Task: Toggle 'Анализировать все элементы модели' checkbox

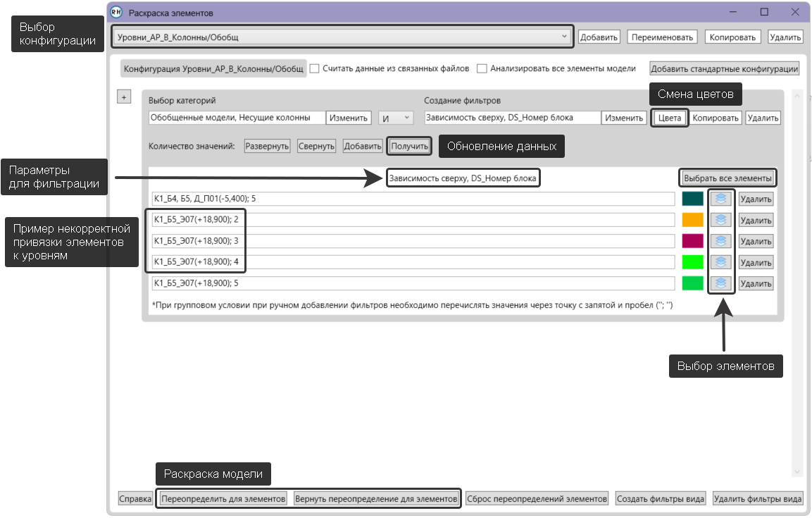Action: pyautogui.click(x=482, y=68)
